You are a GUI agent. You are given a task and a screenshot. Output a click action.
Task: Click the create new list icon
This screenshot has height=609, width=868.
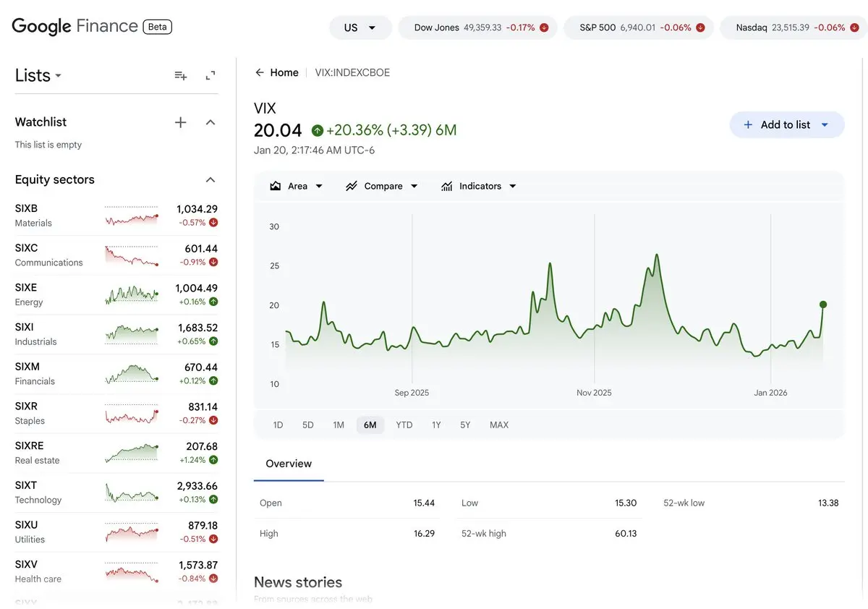[181, 75]
